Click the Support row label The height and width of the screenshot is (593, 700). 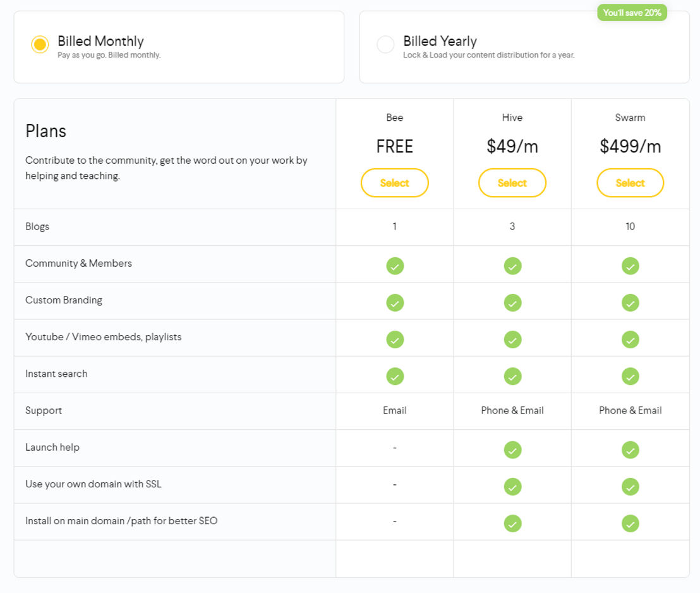coord(44,411)
